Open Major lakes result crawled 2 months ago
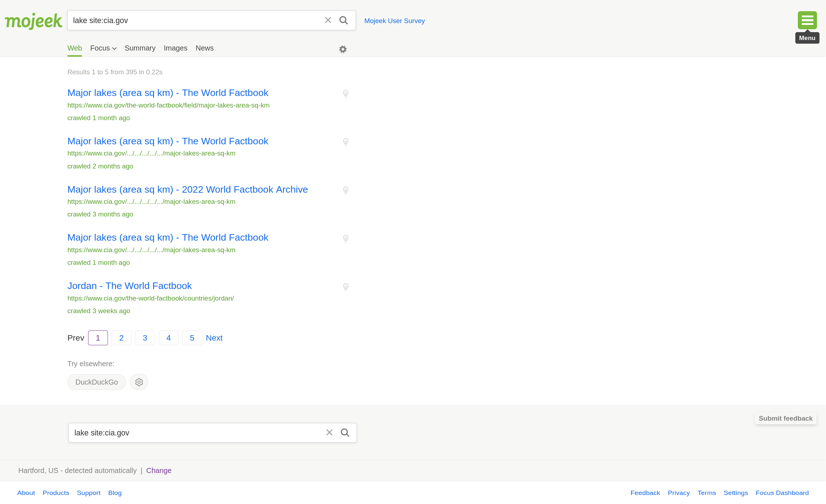Image resolution: width=826 pixels, height=504 pixels. click(x=168, y=141)
